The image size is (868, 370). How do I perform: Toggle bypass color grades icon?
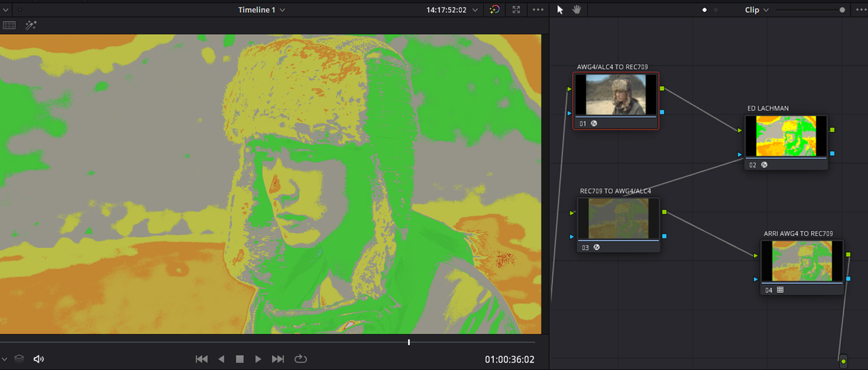[495, 9]
